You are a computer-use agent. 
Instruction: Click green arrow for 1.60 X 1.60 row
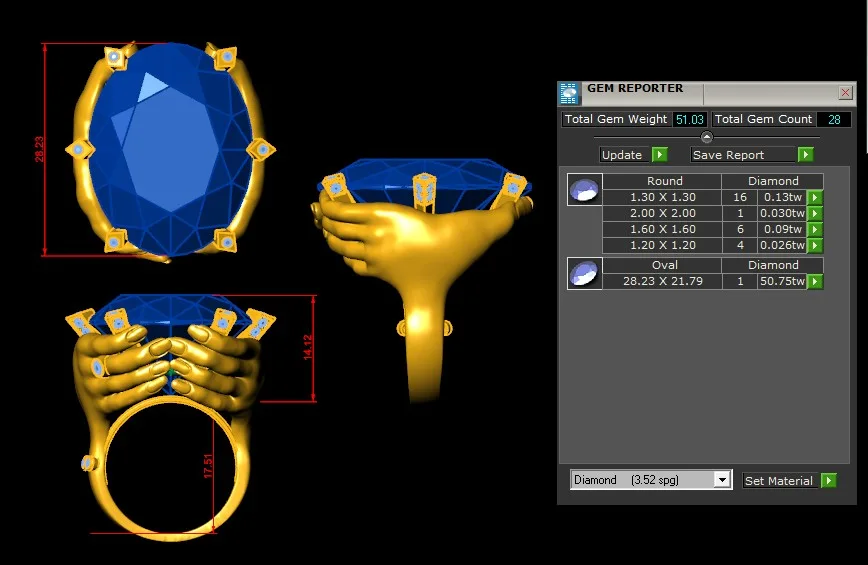[815, 230]
